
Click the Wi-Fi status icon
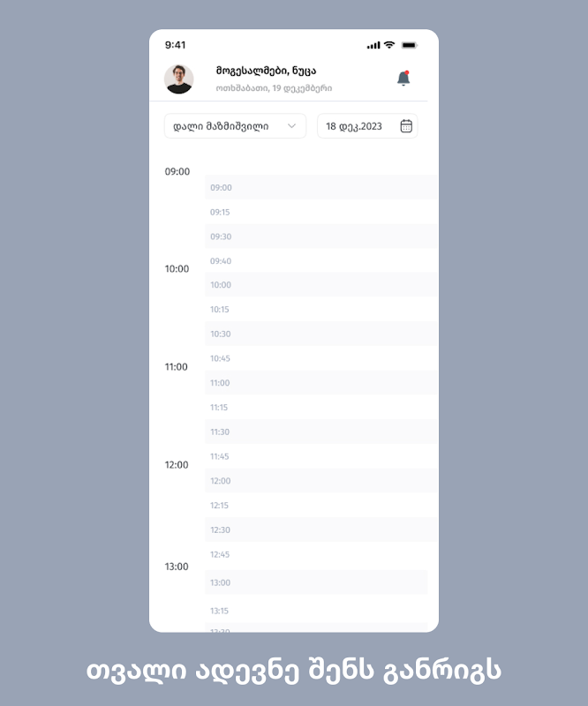389,45
